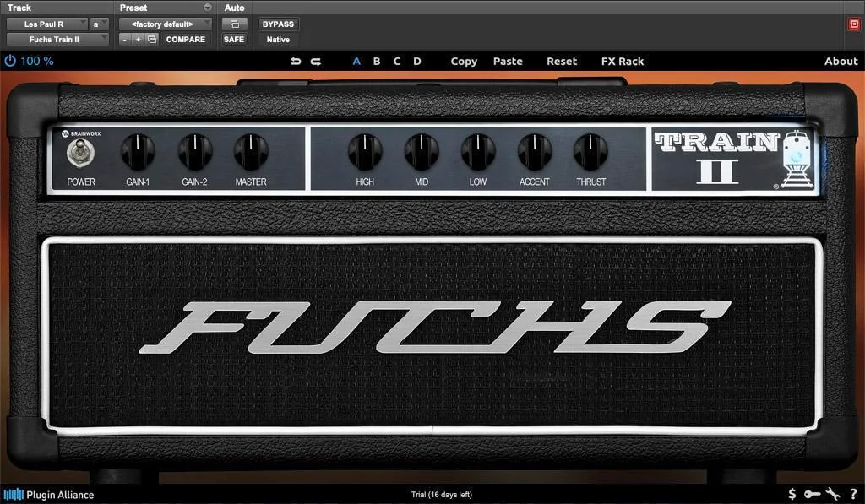Toggle the COMPARE button
The image size is (865, 504).
click(185, 39)
